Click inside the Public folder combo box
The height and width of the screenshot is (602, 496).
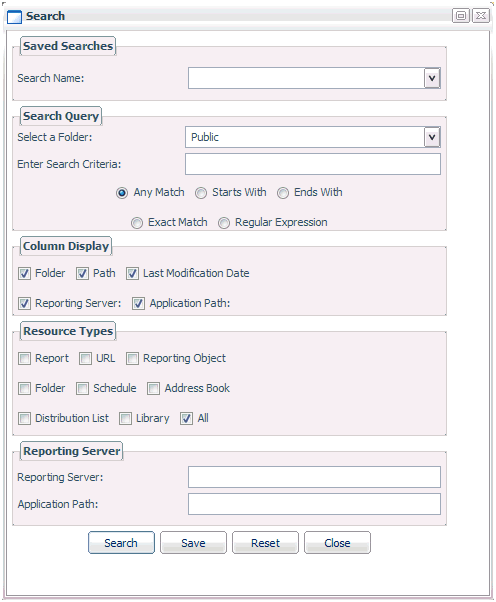pos(305,137)
